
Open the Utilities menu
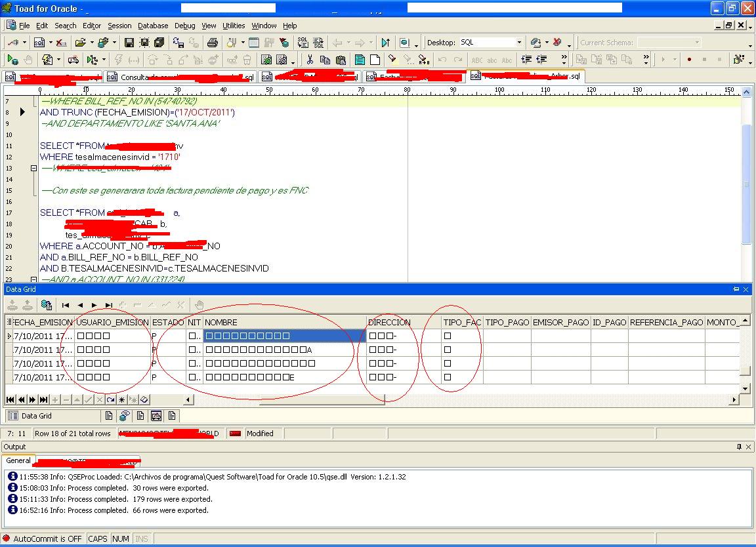tap(234, 26)
